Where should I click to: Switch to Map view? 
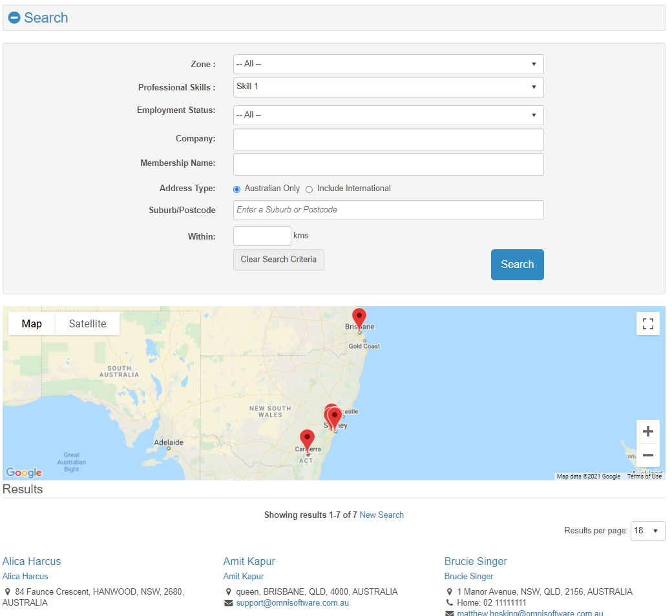coord(31,323)
